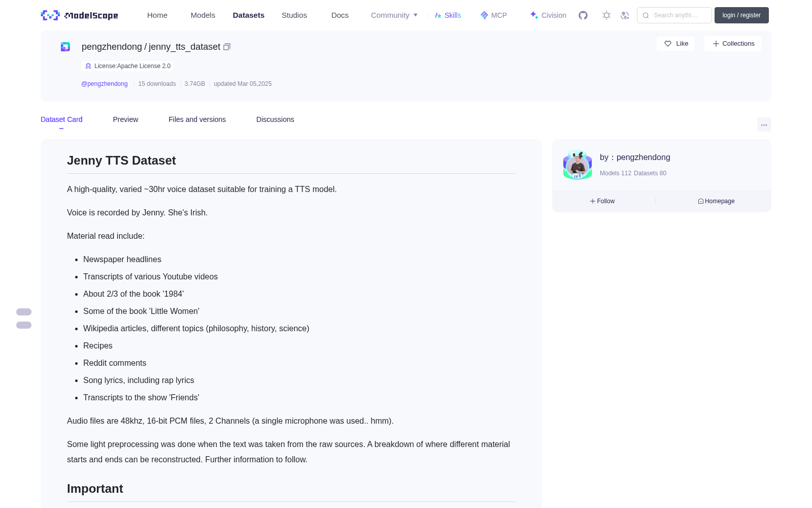This screenshot has height=508, width=812.
Task: Click the login / register button
Action: pos(741,15)
